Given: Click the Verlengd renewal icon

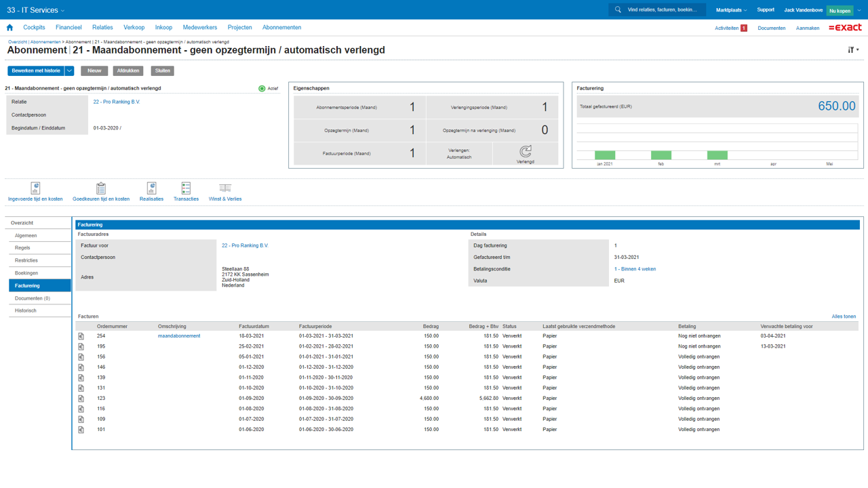Looking at the screenshot, I should [x=526, y=152].
